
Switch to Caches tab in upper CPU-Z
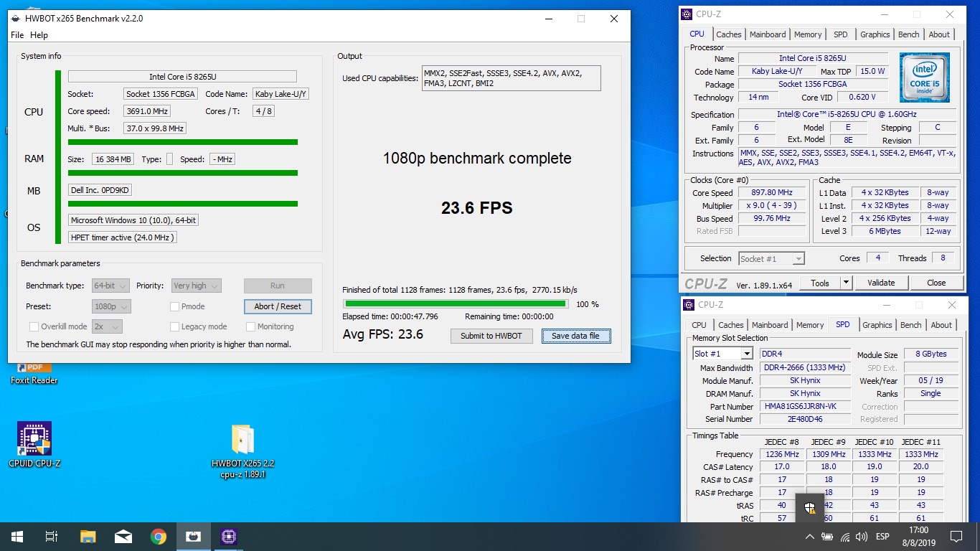pyautogui.click(x=728, y=34)
